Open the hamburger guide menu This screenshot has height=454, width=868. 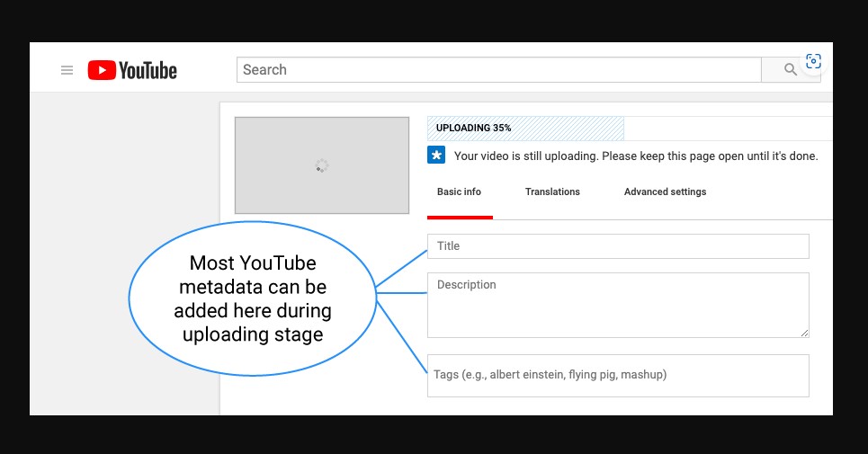pos(67,70)
